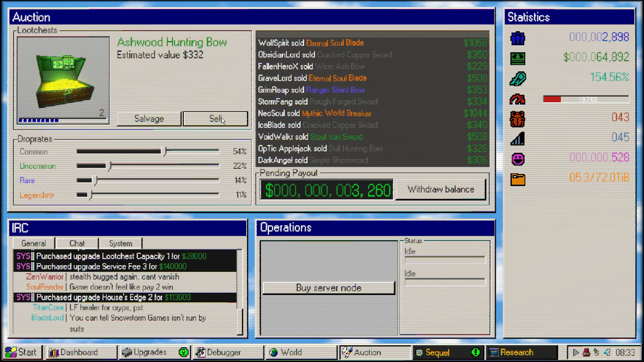Switch to the System tab in IRC
Viewport: 644px width, 362px height.
120,243
